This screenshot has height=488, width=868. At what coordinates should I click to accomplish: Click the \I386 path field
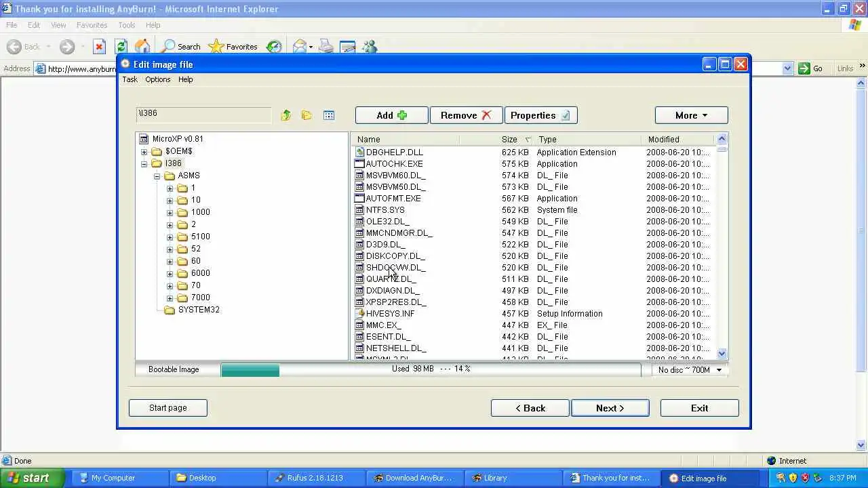click(203, 114)
